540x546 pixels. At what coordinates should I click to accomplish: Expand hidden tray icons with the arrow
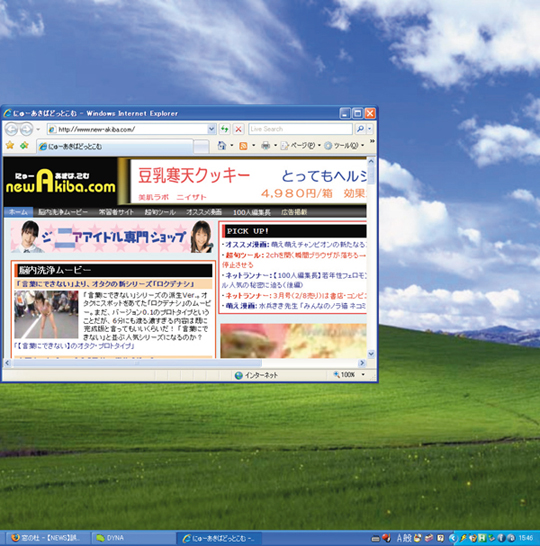coord(452,538)
